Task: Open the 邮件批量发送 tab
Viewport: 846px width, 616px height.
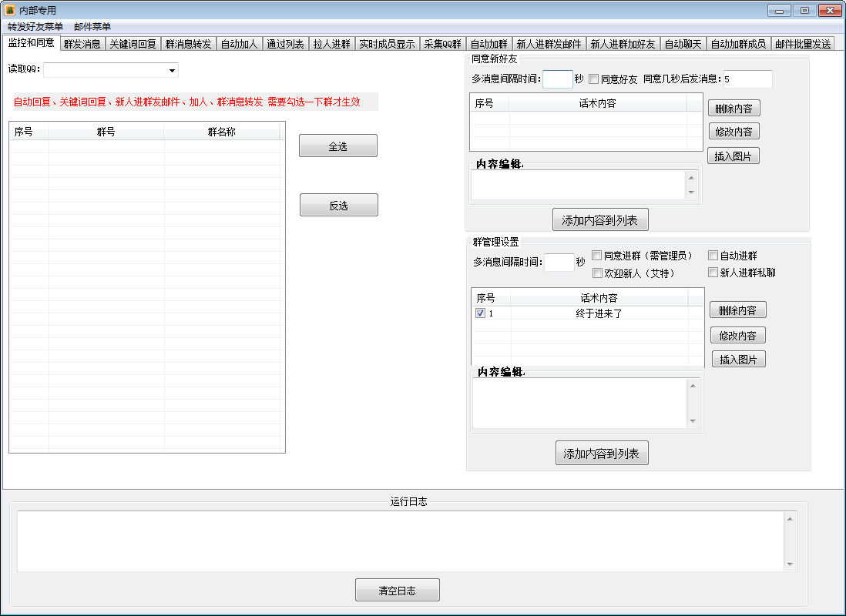Action: 802,43
